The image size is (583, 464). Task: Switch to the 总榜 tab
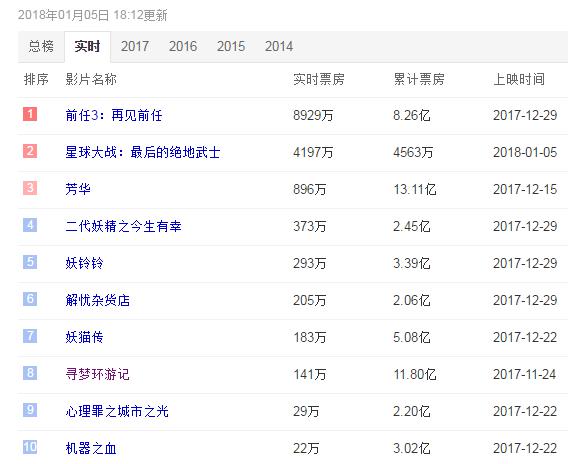click(x=41, y=46)
